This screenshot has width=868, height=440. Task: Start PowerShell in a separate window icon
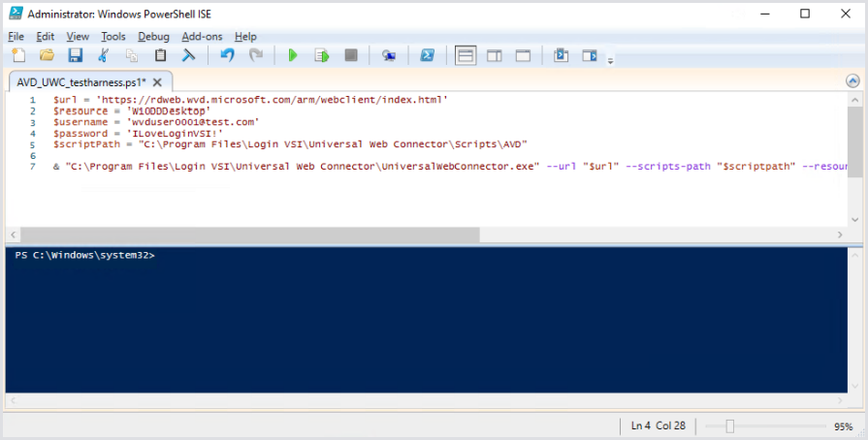426,56
